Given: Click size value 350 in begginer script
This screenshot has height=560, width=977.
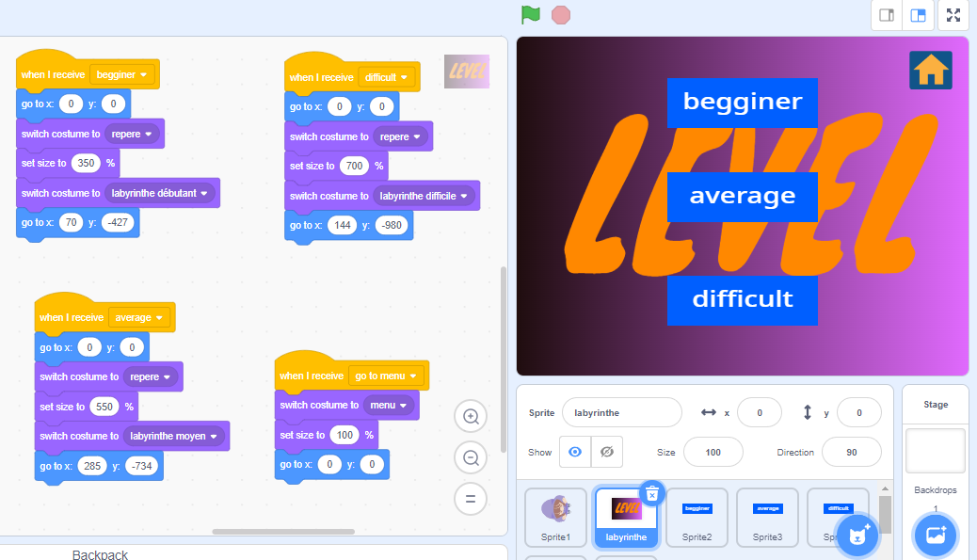Looking at the screenshot, I should 86,163.
